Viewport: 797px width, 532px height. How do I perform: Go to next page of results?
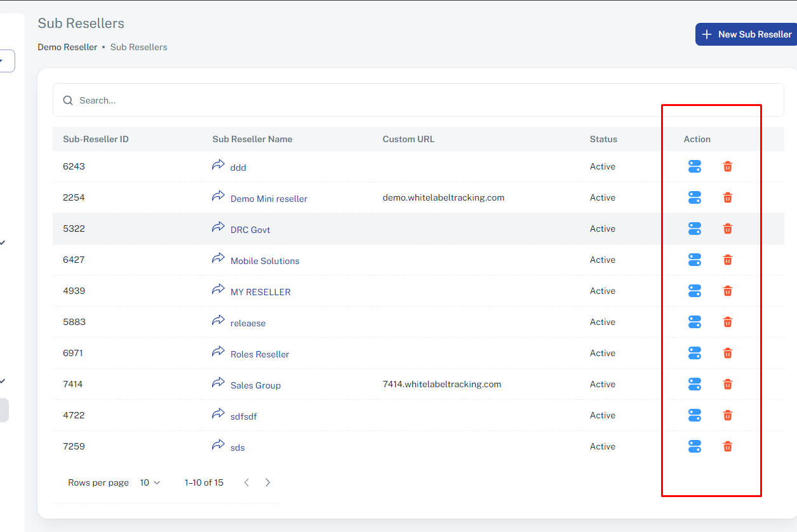click(x=268, y=482)
